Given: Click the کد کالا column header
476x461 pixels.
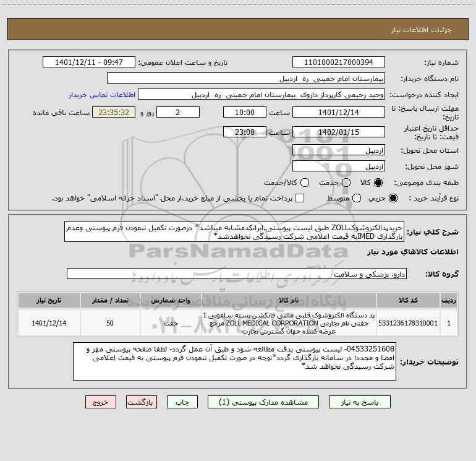Looking at the screenshot, I should 408,300.
